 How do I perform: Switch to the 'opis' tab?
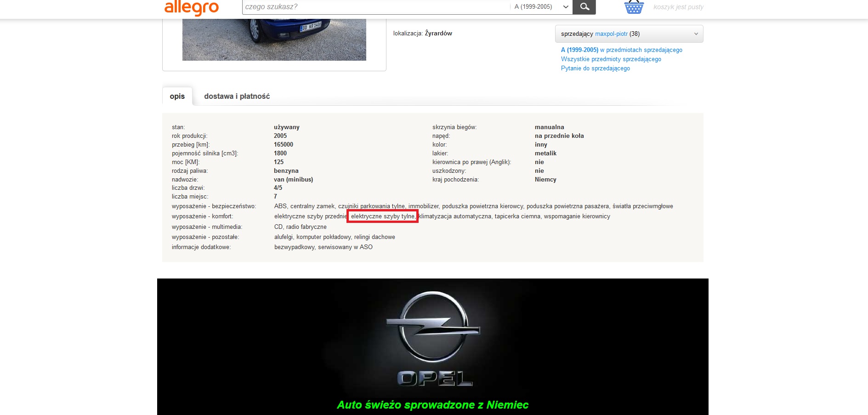coord(177,97)
